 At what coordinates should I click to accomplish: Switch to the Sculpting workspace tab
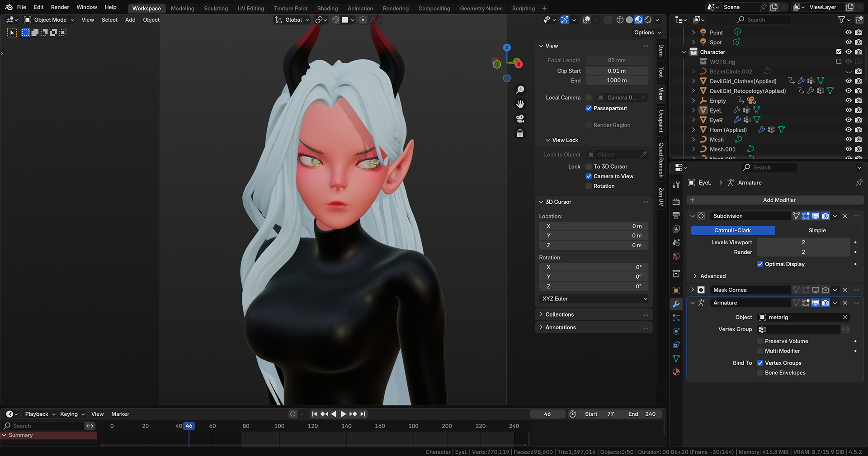click(216, 9)
